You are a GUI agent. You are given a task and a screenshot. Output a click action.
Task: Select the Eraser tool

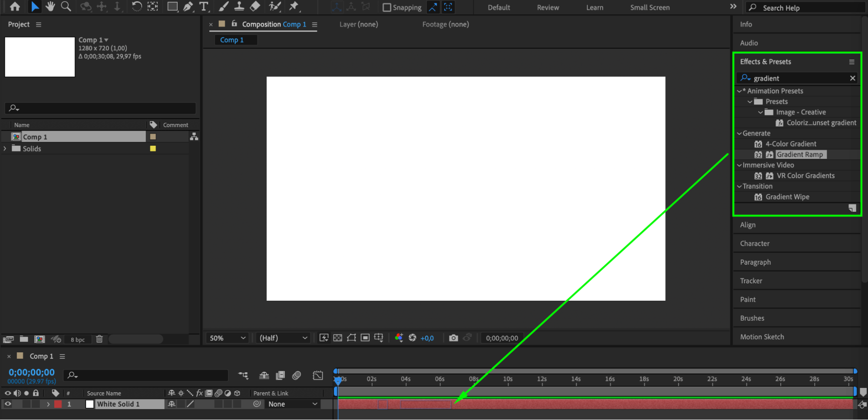[255, 7]
